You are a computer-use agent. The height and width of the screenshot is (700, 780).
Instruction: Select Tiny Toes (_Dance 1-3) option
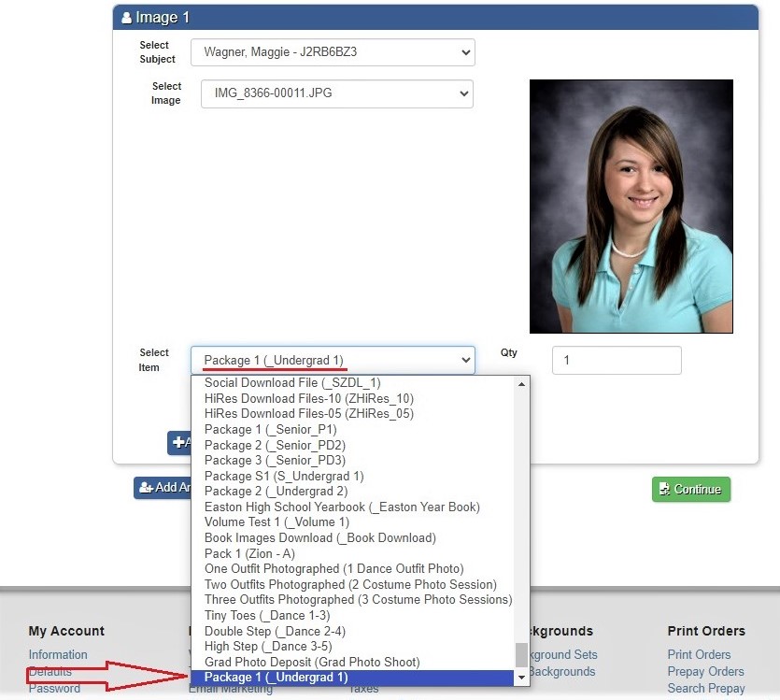point(267,615)
